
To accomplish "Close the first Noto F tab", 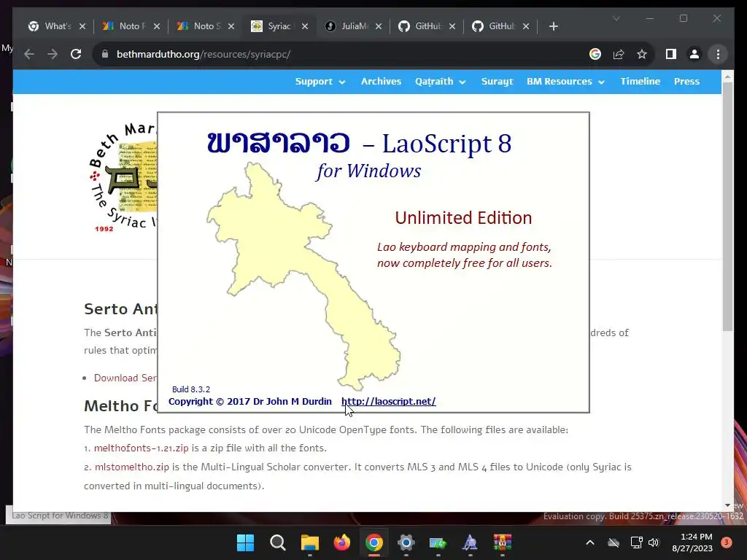I will [157, 26].
